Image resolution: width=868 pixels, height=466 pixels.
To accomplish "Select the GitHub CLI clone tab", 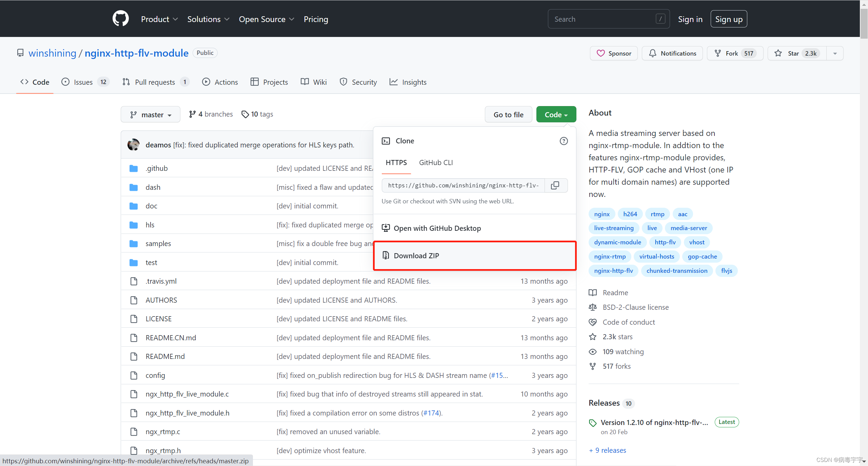I will [x=436, y=163].
